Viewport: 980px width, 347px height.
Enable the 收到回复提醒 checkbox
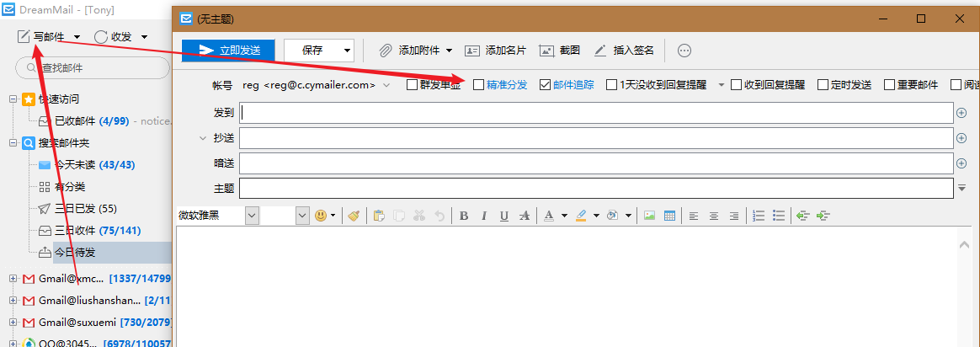[736, 84]
